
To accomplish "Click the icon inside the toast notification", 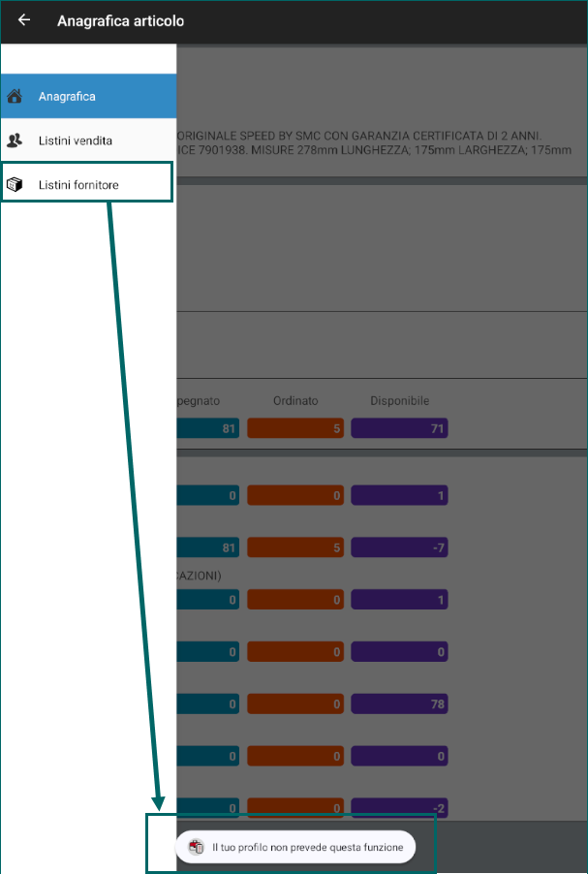I will click(x=197, y=847).
